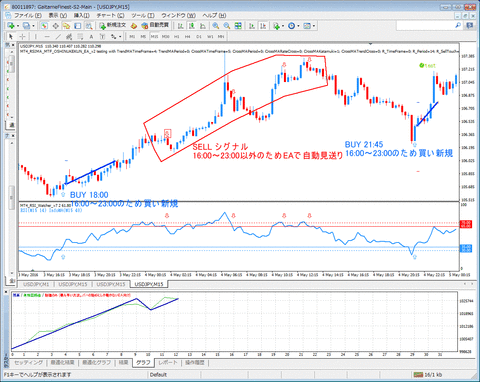Click the chat bubble icon beside search
The width and height of the screenshot is (480, 382).
[x=470, y=25]
